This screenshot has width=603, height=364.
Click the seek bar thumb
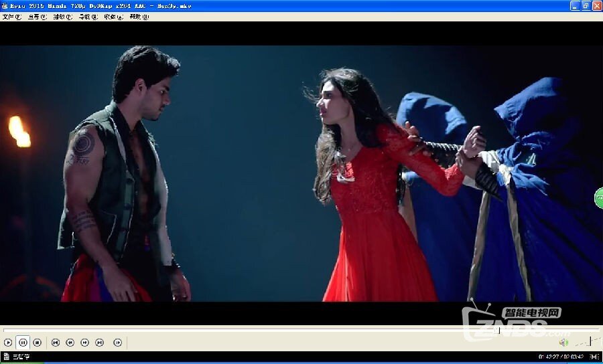[x=498, y=331]
